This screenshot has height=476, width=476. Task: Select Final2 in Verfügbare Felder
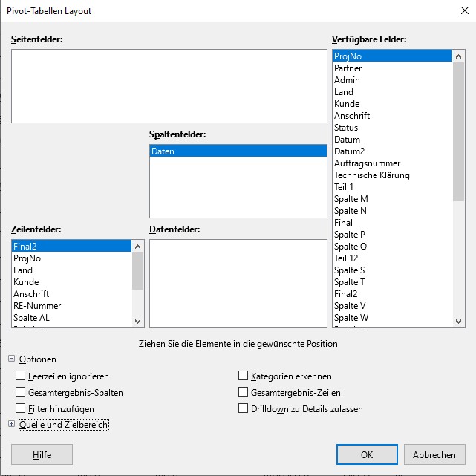[392, 293]
